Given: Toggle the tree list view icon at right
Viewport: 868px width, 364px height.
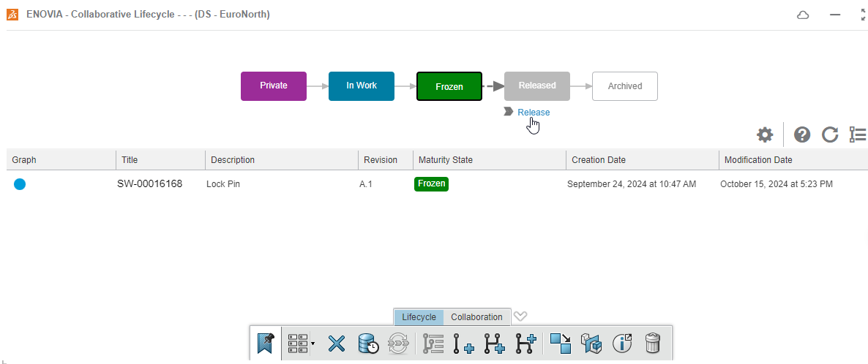Looking at the screenshot, I should click(x=857, y=134).
